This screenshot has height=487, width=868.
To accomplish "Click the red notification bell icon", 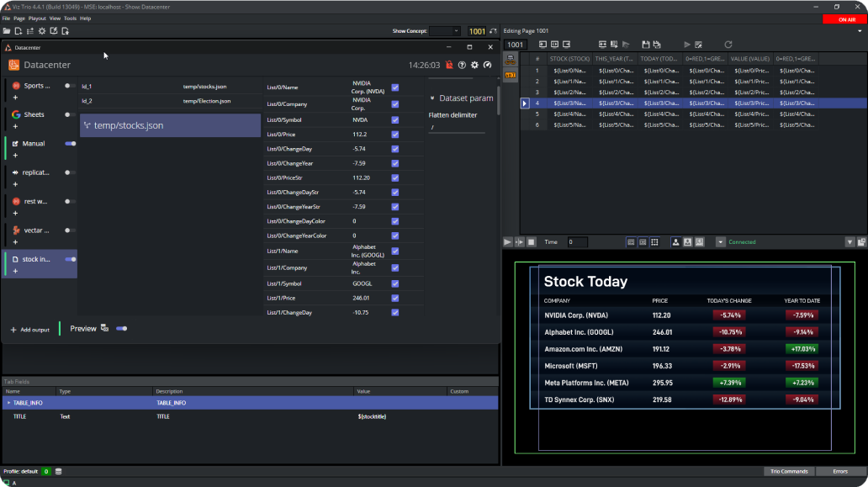I will pyautogui.click(x=449, y=65).
